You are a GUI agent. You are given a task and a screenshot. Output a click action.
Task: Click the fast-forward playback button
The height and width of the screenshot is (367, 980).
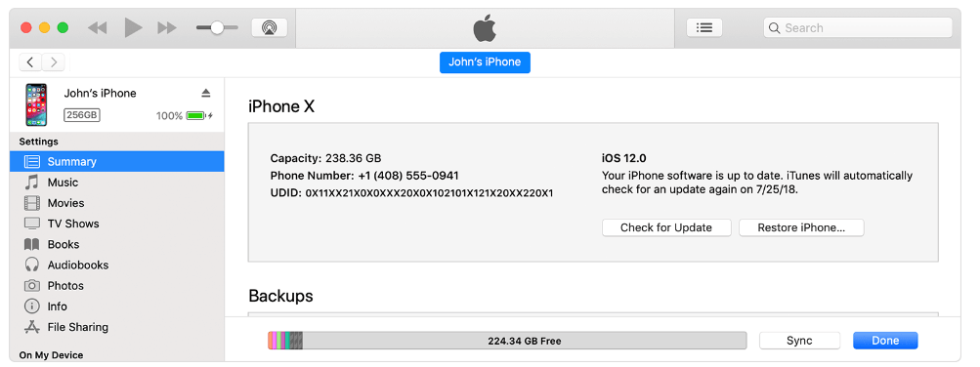click(167, 28)
